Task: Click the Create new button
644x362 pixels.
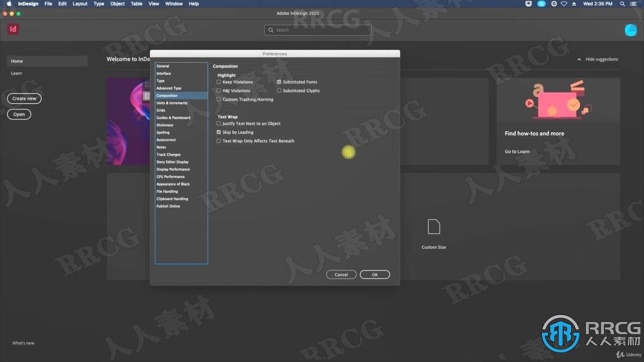Action: (24, 99)
